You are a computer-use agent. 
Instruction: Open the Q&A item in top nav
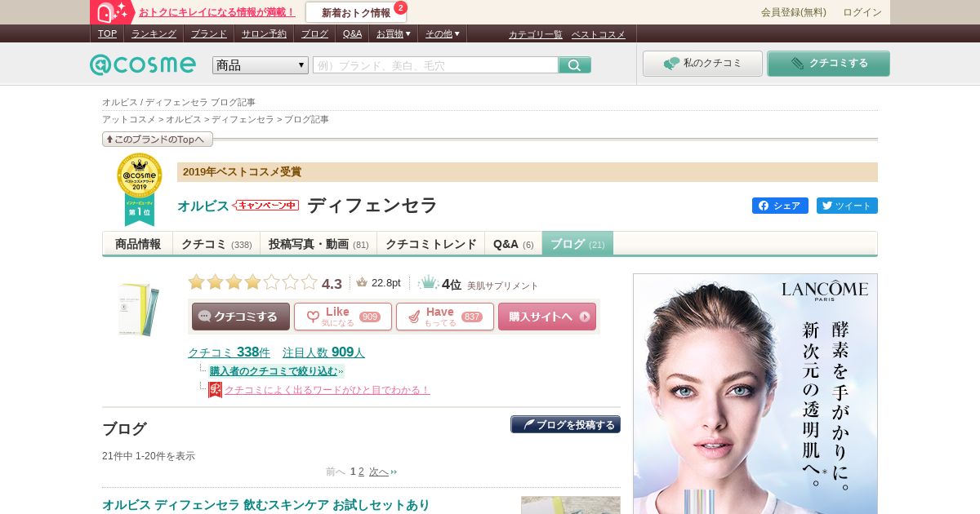352,34
